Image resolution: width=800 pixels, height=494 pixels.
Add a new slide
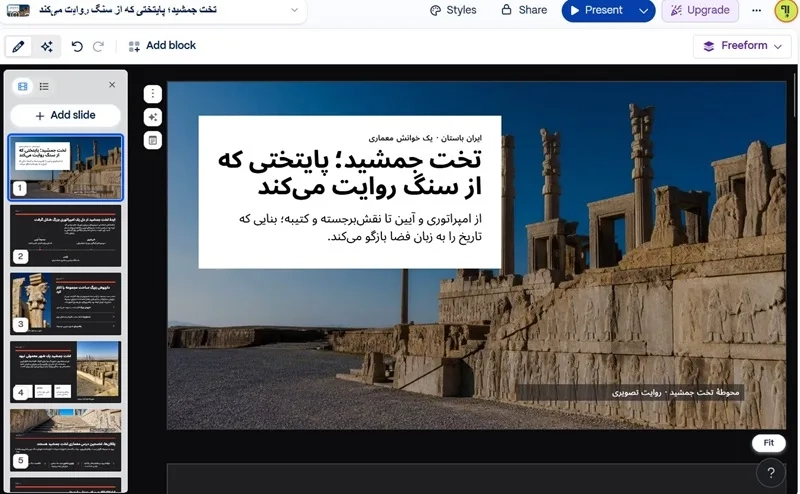[x=65, y=115]
